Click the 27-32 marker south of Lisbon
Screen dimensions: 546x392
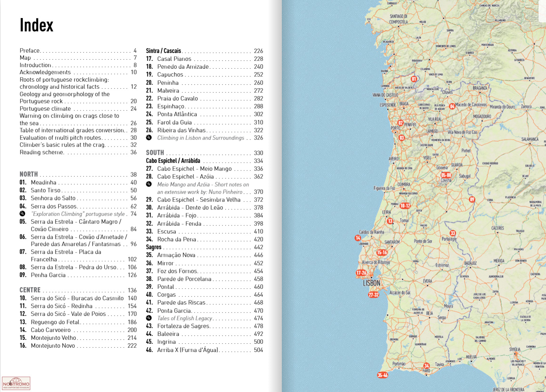coord(373,295)
